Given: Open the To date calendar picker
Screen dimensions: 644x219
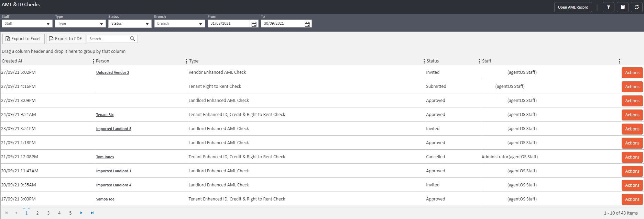Looking at the screenshot, I should [x=307, y=24].
